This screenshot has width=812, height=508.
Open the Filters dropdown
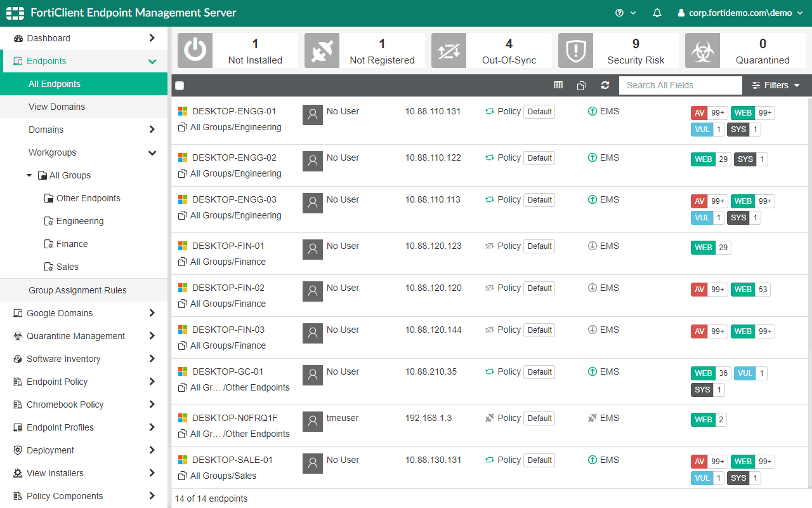776,85
